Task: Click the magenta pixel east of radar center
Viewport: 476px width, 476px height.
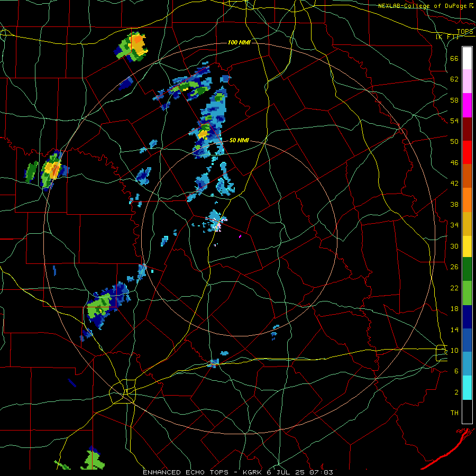Action: click(240, 236)
